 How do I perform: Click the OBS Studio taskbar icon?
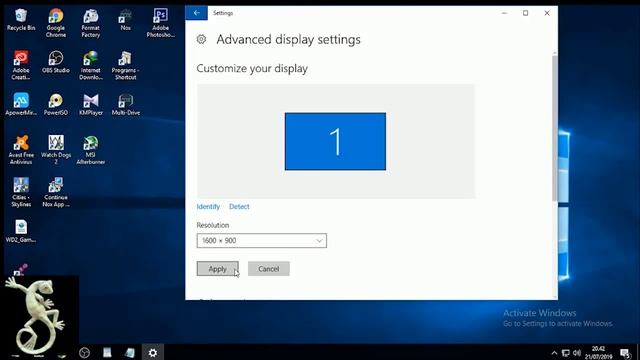pos(84,352)
